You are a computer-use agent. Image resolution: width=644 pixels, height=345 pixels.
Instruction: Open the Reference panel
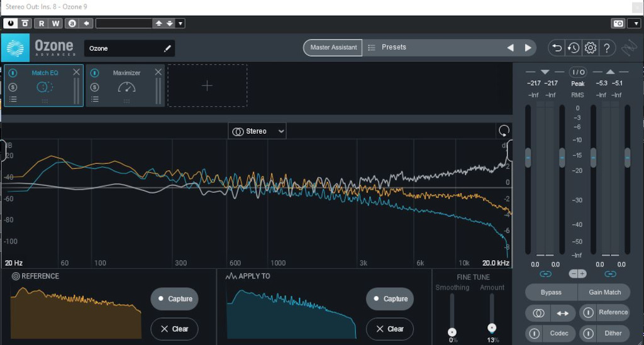point(613,312)
